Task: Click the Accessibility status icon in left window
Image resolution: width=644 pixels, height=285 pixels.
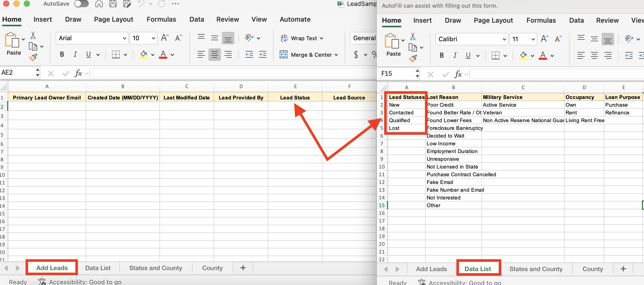Action: point(42,282)
